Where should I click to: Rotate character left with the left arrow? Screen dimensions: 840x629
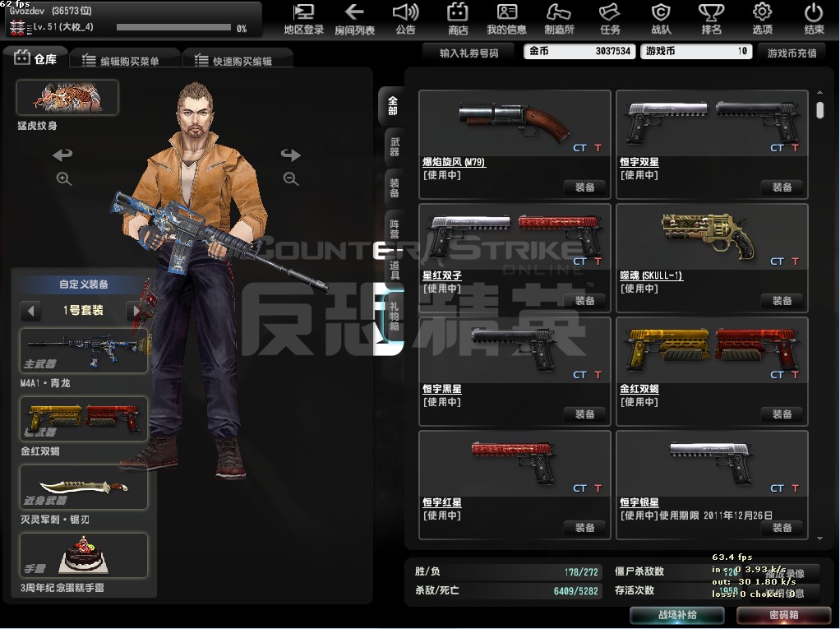[x=62, y=155]
